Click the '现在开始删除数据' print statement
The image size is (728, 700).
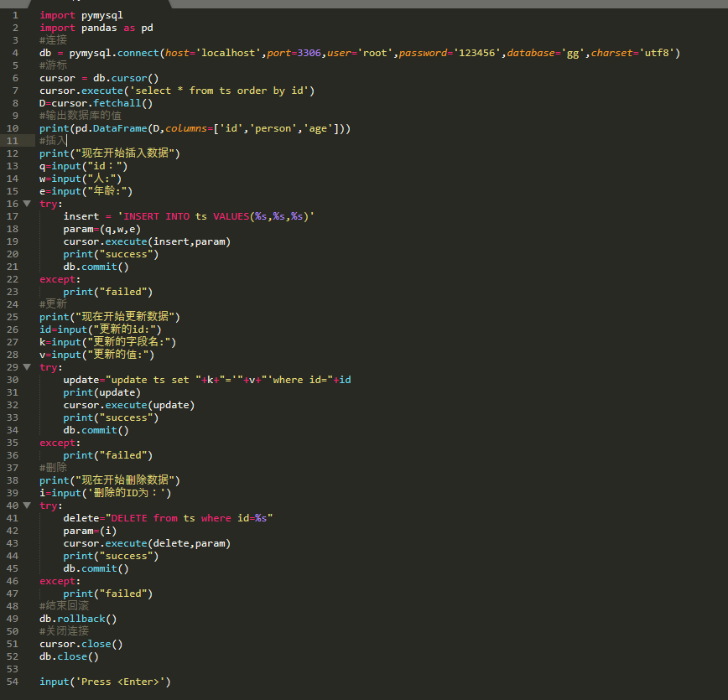(x=110, y=480)
